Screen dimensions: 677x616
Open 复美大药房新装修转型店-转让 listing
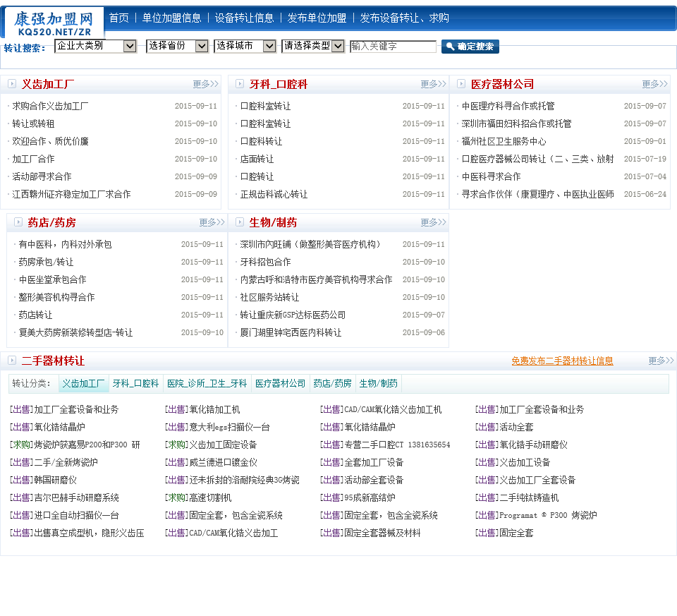pos(75,332)
